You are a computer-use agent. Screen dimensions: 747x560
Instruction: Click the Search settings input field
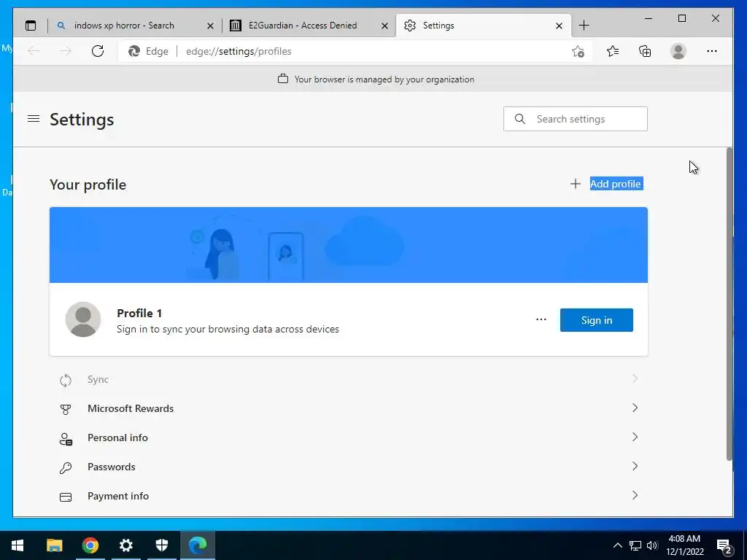[575, 119]
